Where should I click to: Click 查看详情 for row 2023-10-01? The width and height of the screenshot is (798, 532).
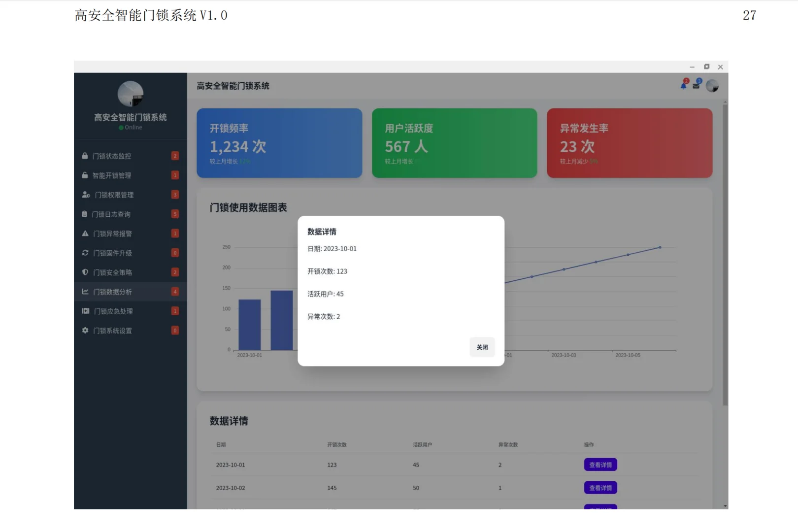pyautogui.click(x=600, y=464)
